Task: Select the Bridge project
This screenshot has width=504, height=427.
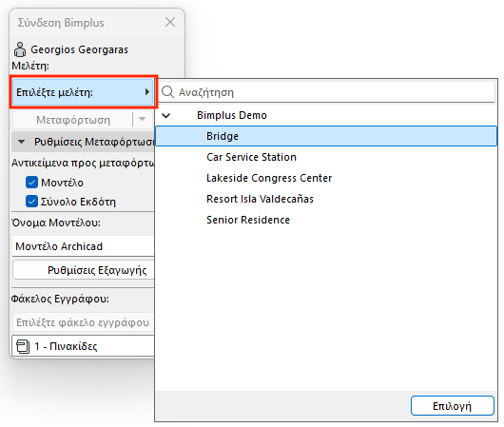Action: 326,136
